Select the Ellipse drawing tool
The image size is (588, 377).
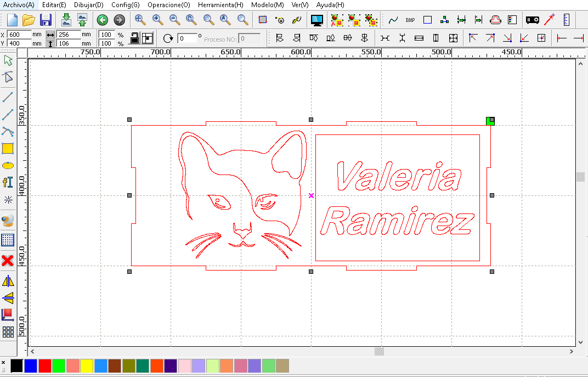click(x=8, y=165)
